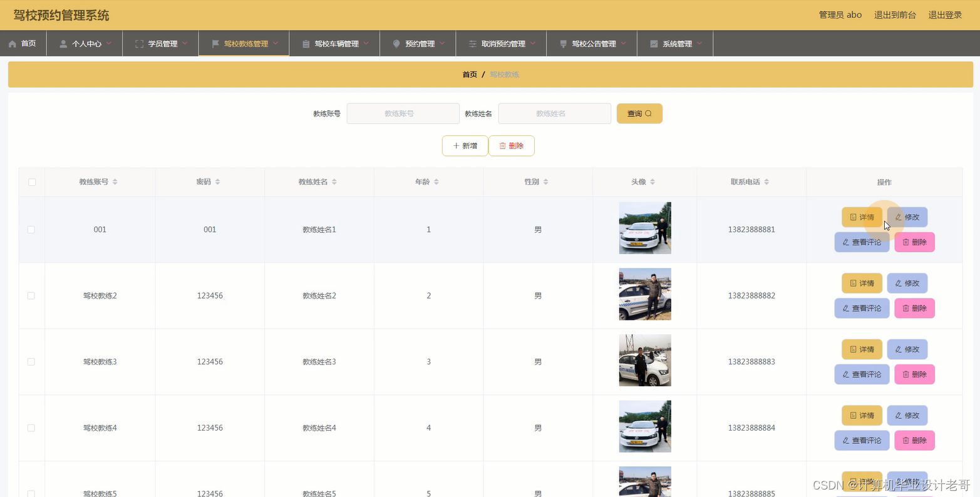Click the person icon beside 个人中心

click(63, 44)
